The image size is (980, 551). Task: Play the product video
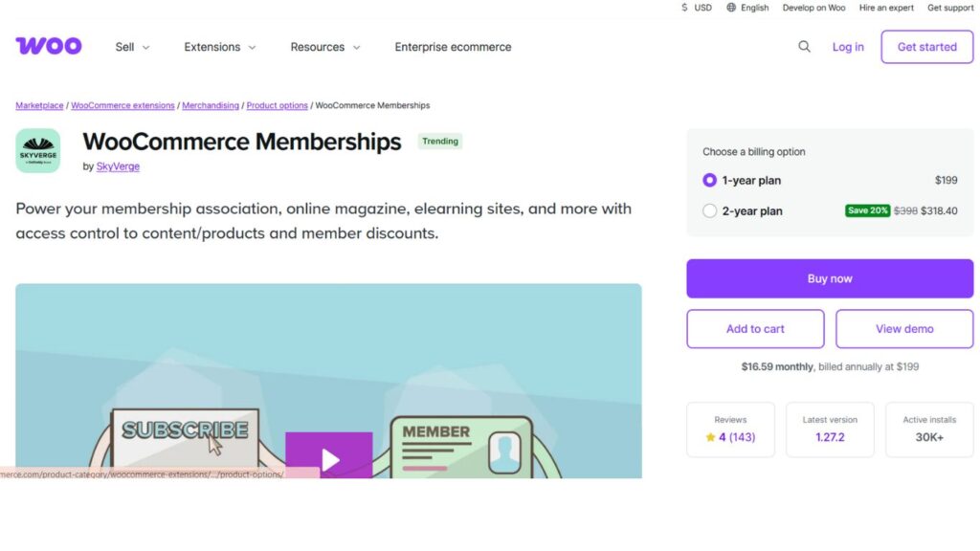(329, 459)
